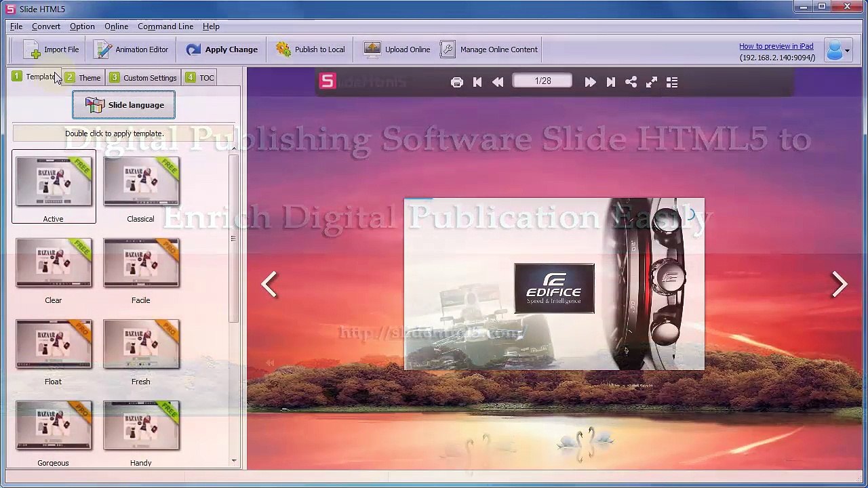Open the user account dropdown
The width and height of the screenshot is (868, 488).
[x=837, y=50]
